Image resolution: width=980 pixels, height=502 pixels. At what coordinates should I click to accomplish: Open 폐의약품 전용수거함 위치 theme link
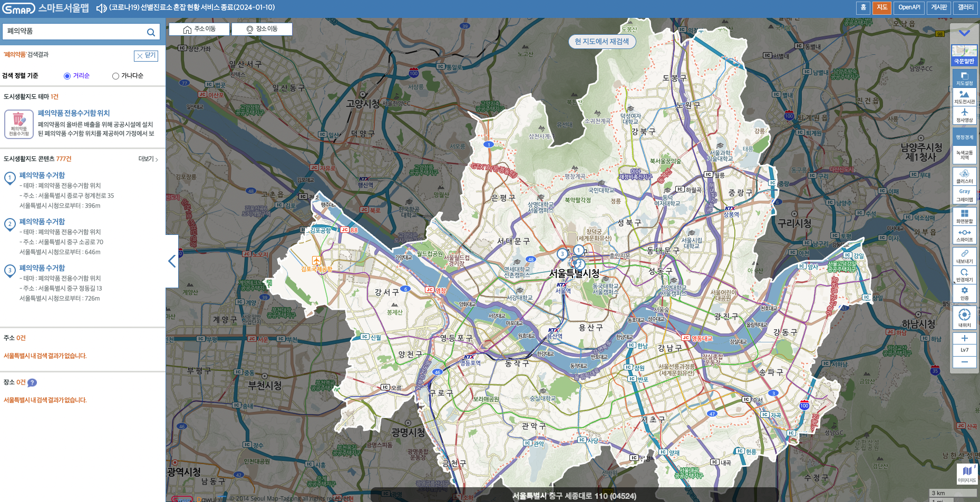click(74, 113)
